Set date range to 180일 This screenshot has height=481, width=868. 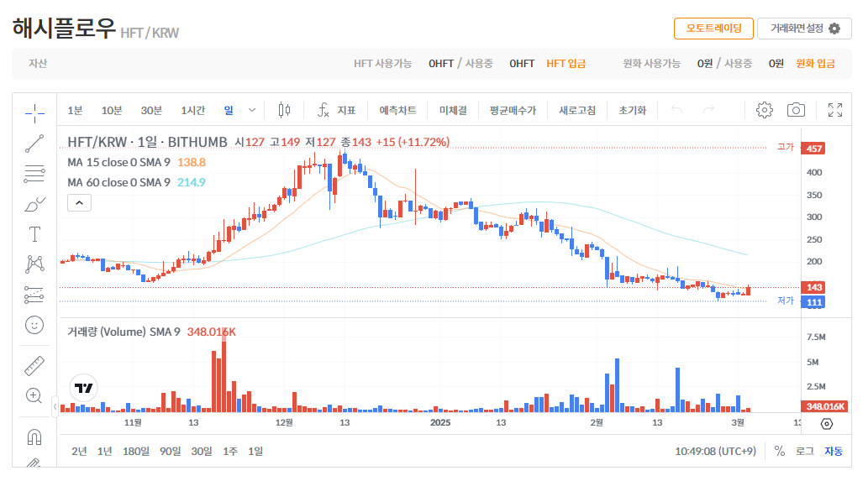pos(135,451)
